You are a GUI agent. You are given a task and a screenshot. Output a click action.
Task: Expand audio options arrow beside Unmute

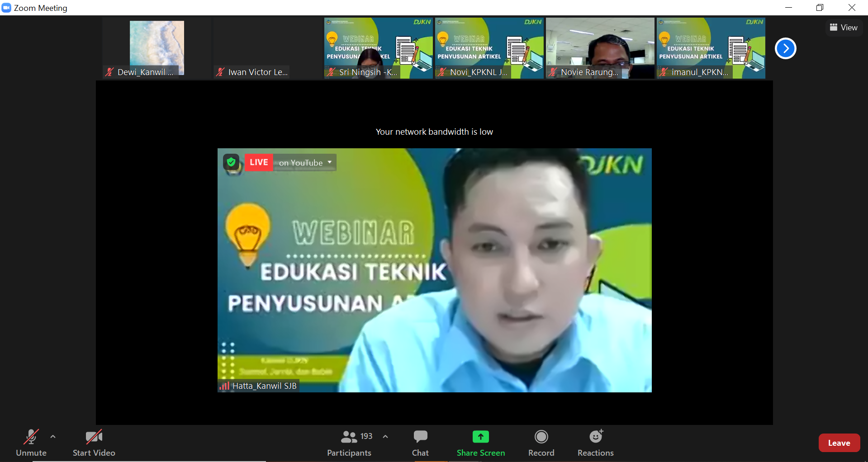tap(53, 437)
